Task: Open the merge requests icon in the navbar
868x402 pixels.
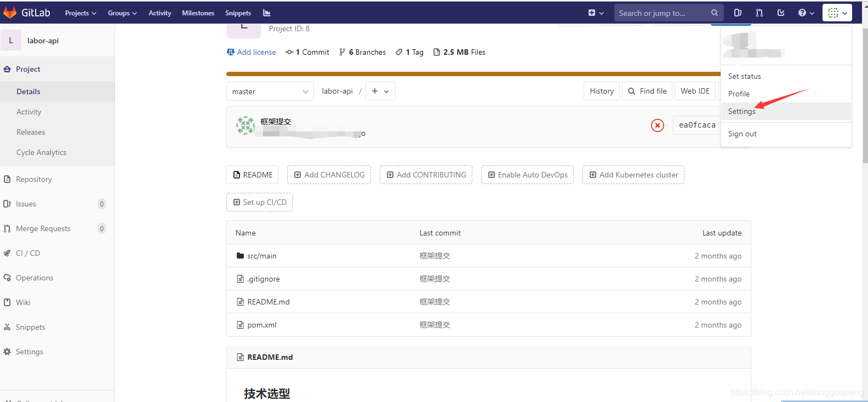Action: [759, 13]
